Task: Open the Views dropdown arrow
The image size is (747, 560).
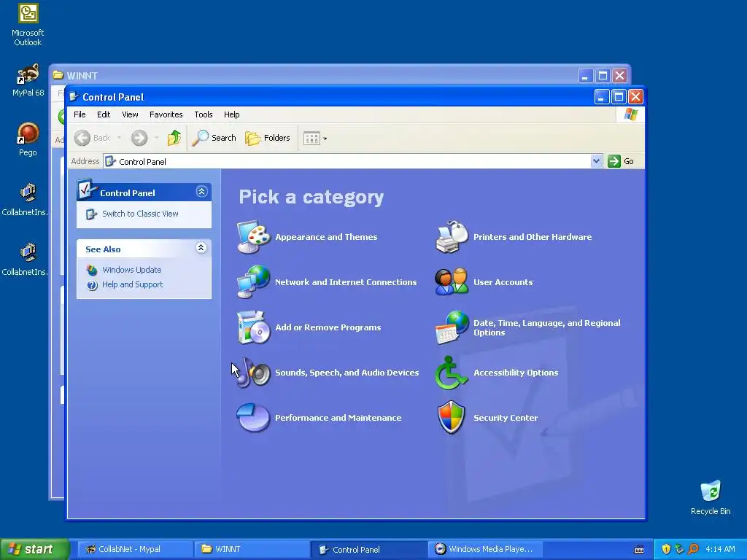Action: click(325, 139)
